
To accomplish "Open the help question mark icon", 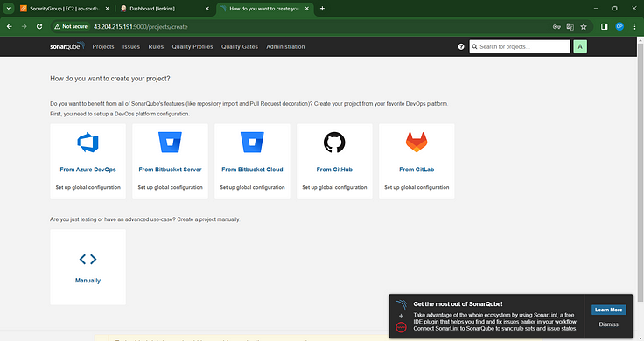I will (x=461, y=47).
